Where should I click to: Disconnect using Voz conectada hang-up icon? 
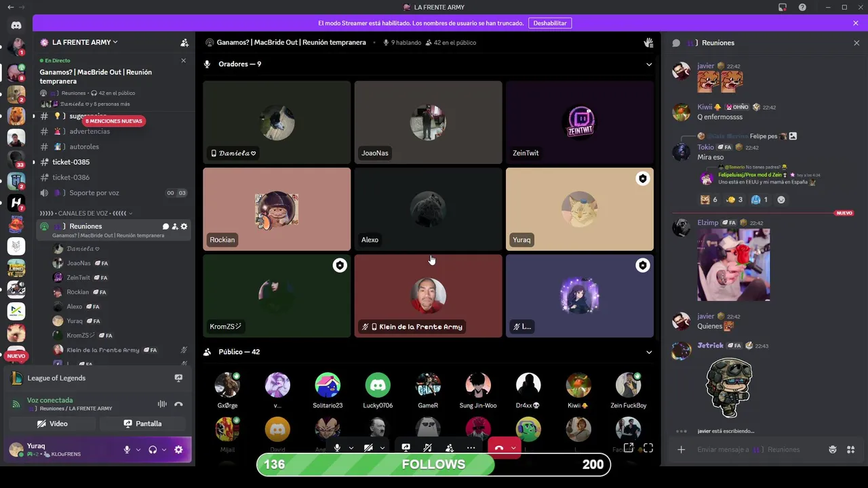coord(178,404)
